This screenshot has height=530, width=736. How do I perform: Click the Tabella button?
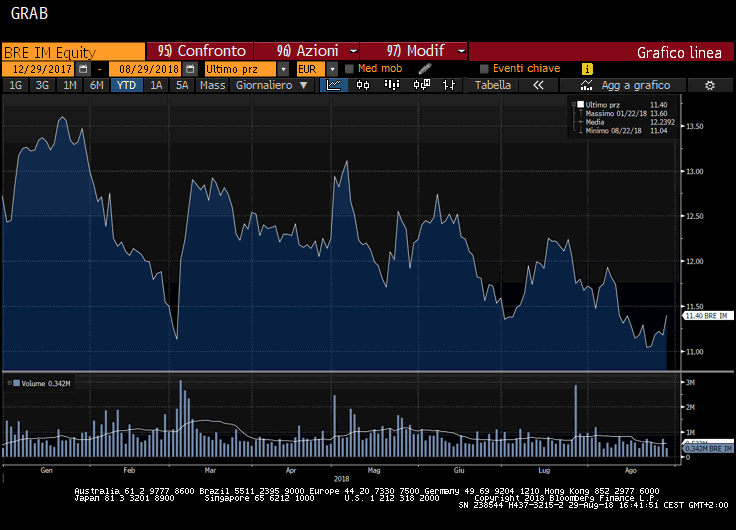(492, 85)
